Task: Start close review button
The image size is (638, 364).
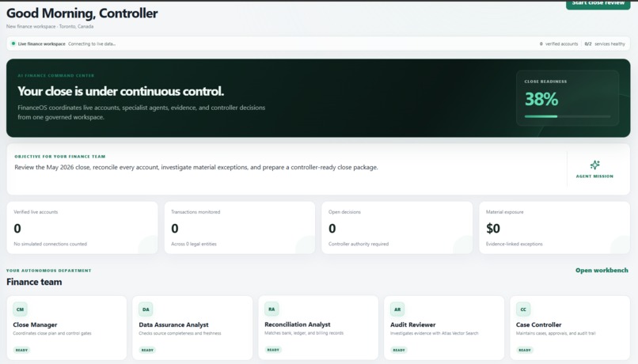Action: point(598,4)
